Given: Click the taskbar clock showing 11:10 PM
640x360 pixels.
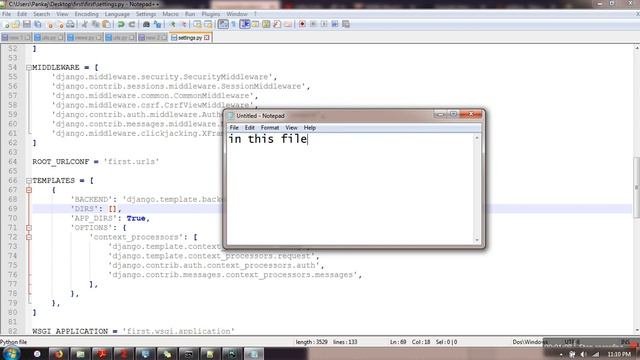Looking at the screenshot, I should pyautogui.click(x=619, y=354).
